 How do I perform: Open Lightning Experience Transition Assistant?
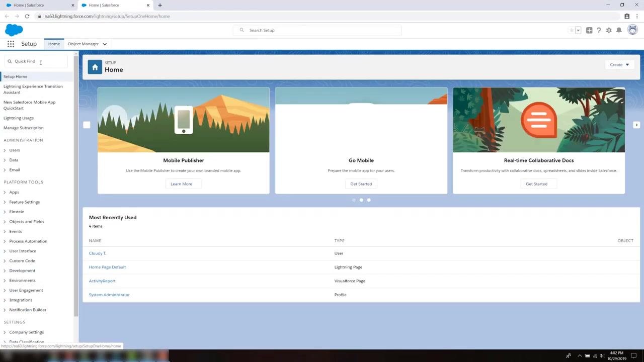pos(33,89)
